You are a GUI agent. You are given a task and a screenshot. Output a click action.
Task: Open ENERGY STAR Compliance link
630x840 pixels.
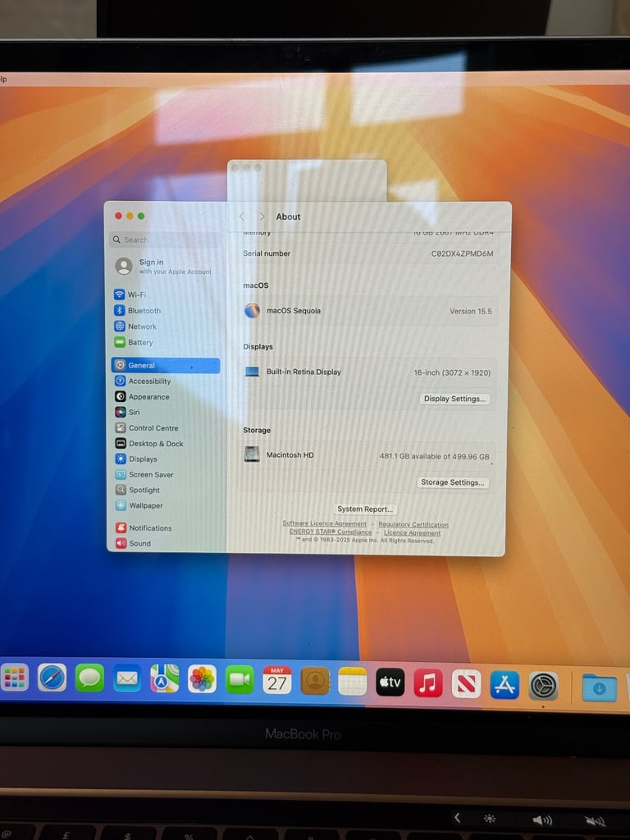[x=331, y=532]
